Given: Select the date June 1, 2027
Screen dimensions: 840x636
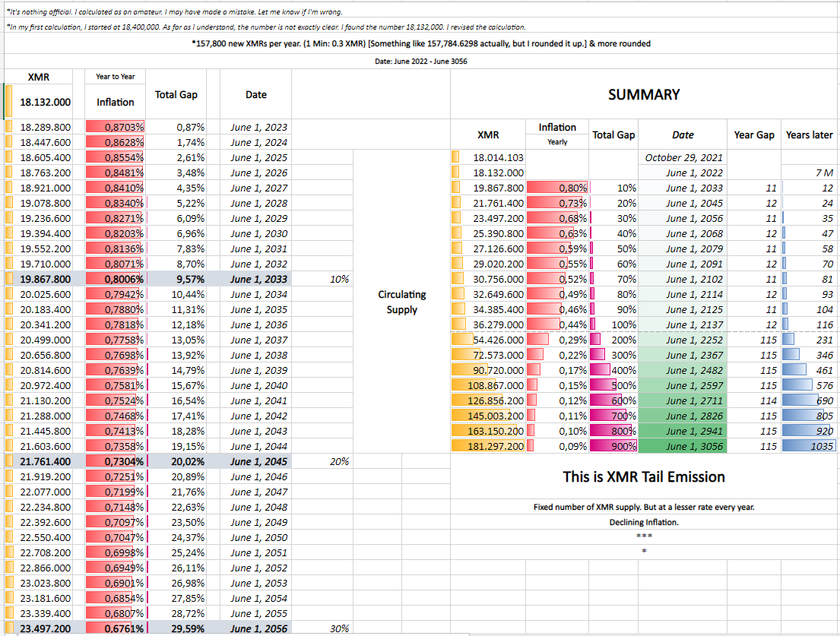Looking at the screenshot, I should pyautogui.click(x=256, y=188).
